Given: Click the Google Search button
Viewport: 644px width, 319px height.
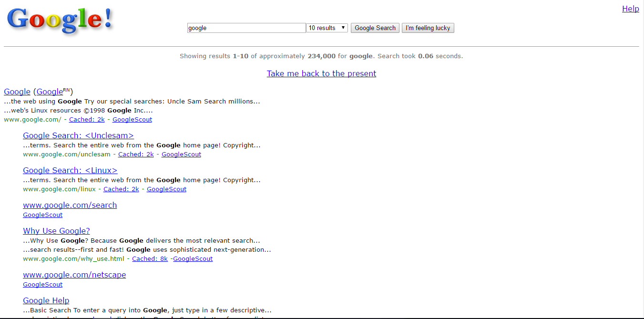Looking at the screenshot, I should [x=375, y=28].
